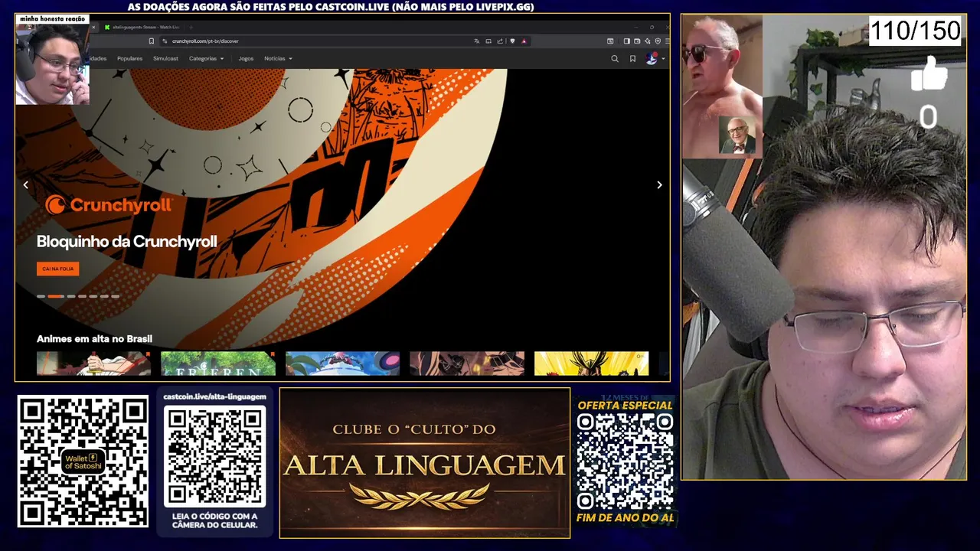Open the Notícias dropdown

[x=278, y=58]
